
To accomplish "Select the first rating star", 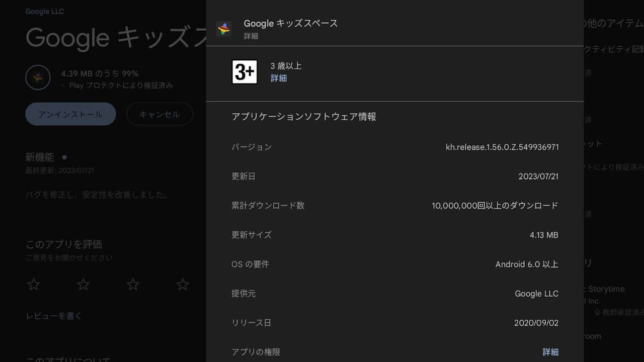I will click(33, 284).
